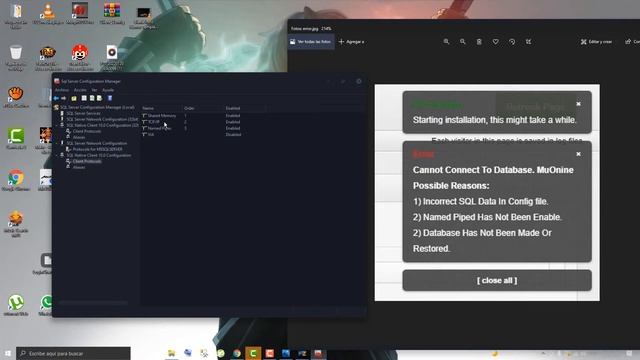Collapse the SQL Server Network Configuration node

[x=57, y=143]
